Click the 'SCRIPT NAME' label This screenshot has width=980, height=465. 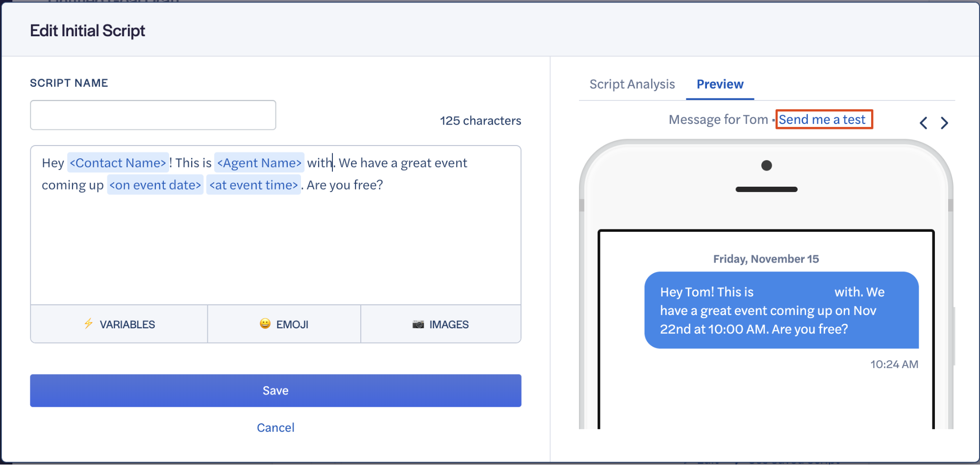pyautogui.click(x=69, y=83)
